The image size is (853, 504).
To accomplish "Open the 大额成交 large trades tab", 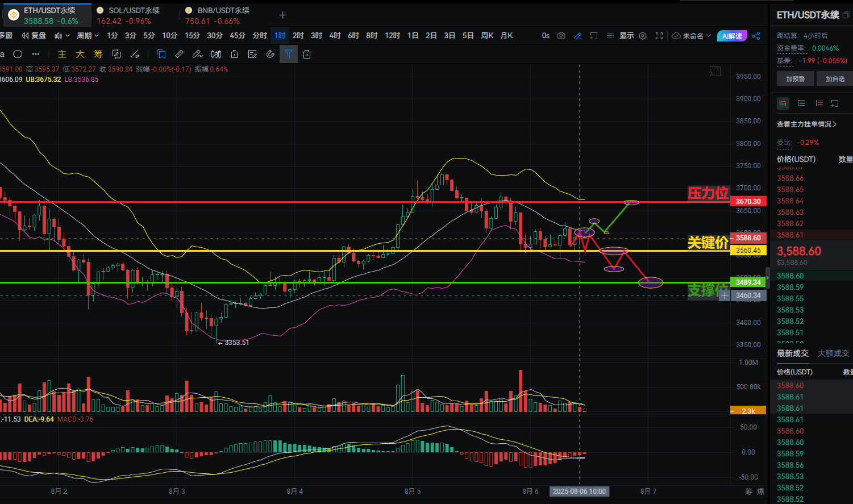I will [x=833, y=353].
